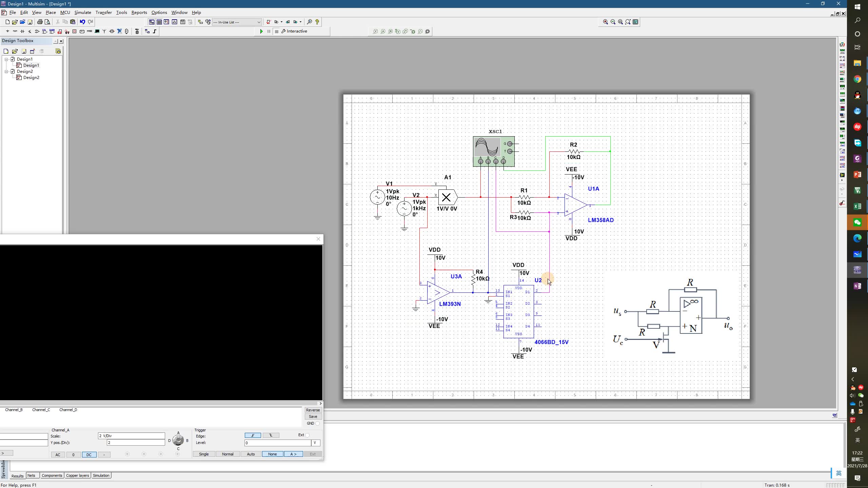Turn the channel selector knob
This screenshot has height=488, width=868.
tap(178, 440)
